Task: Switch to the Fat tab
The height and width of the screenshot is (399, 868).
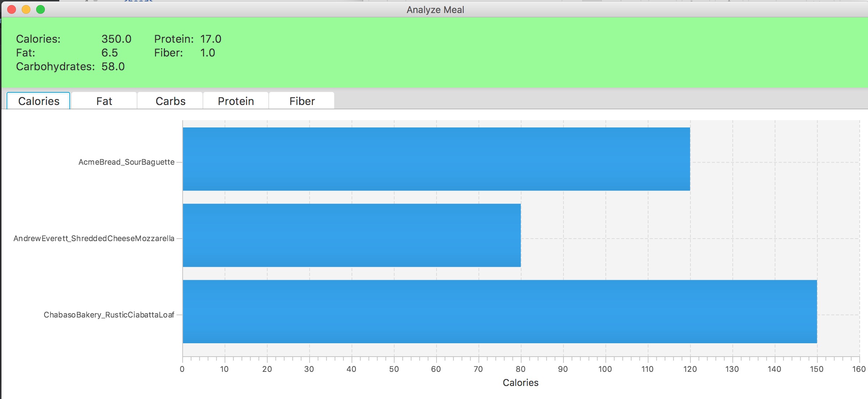Action: 104,101
